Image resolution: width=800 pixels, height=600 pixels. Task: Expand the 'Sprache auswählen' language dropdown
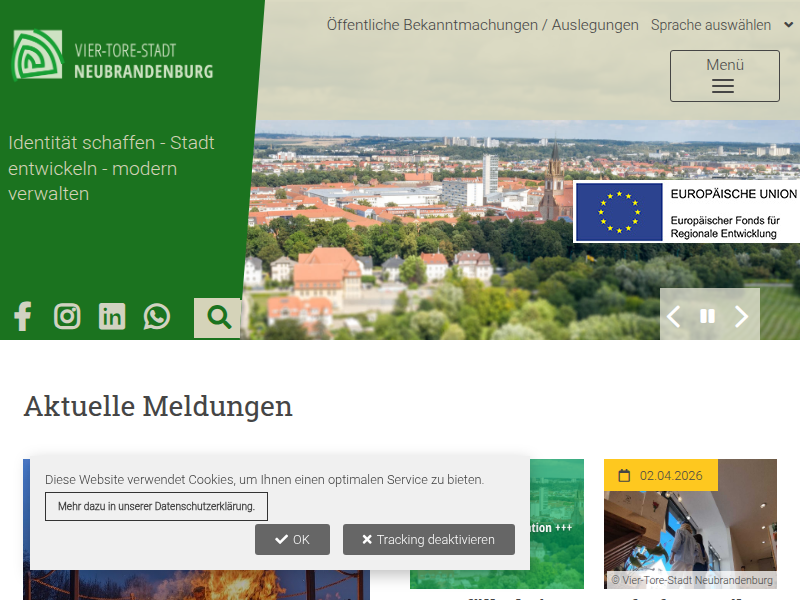click(x=718, y=25)
